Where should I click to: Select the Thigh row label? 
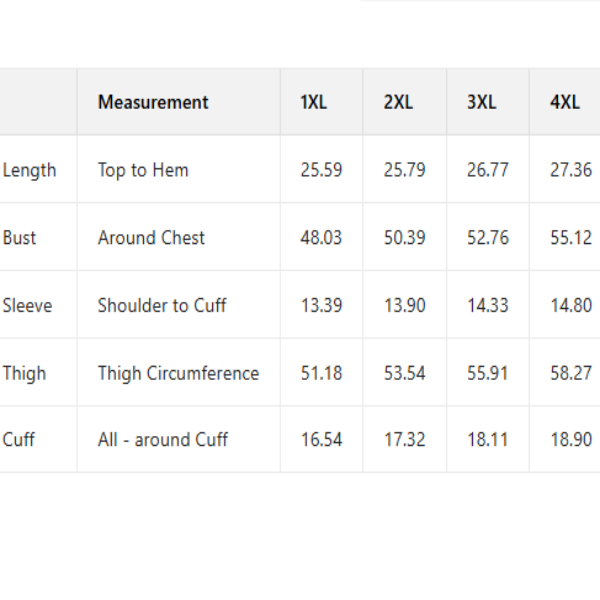click(25, 373)
